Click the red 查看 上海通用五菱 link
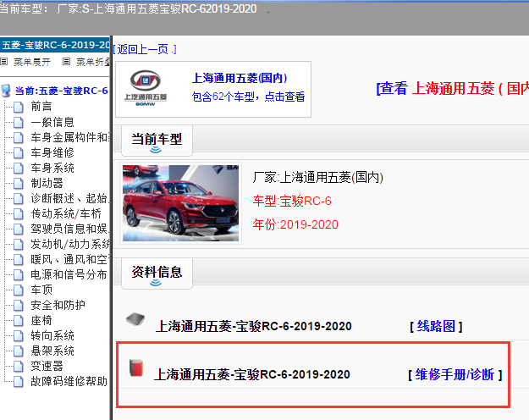The width and height of the screenshot is (529, 420). (x=453, y=88)
